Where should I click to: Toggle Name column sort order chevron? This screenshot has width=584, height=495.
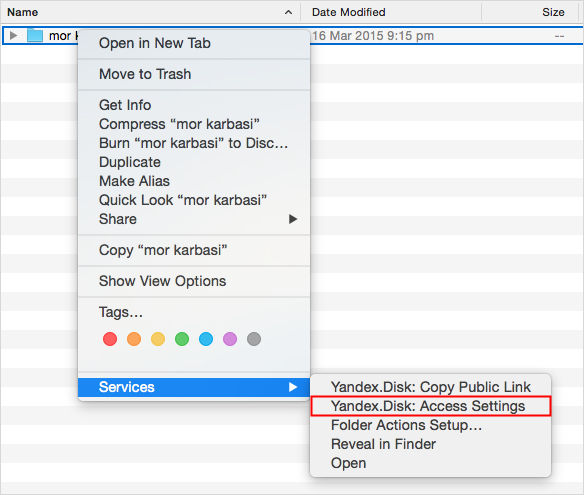click(x=288, y=12)
